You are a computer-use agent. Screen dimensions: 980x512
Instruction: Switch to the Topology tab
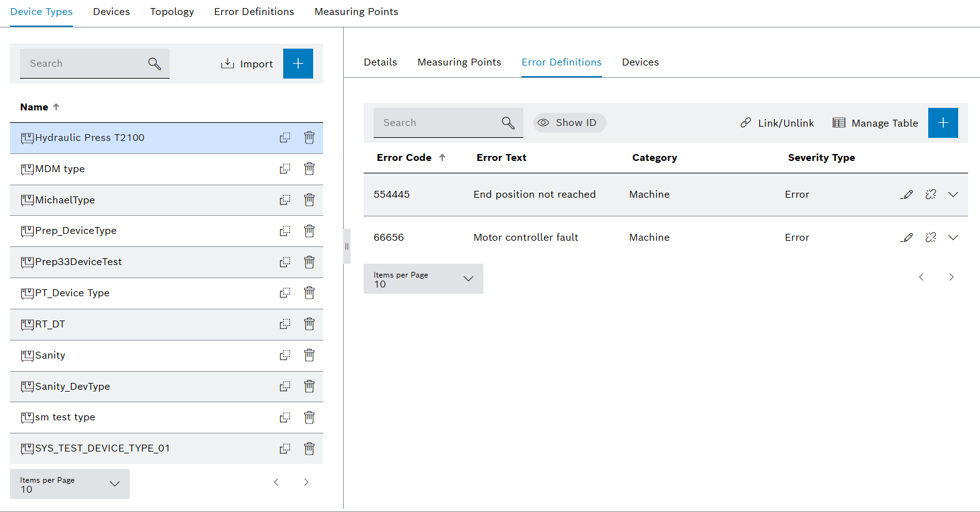click(x=172, y=12)
